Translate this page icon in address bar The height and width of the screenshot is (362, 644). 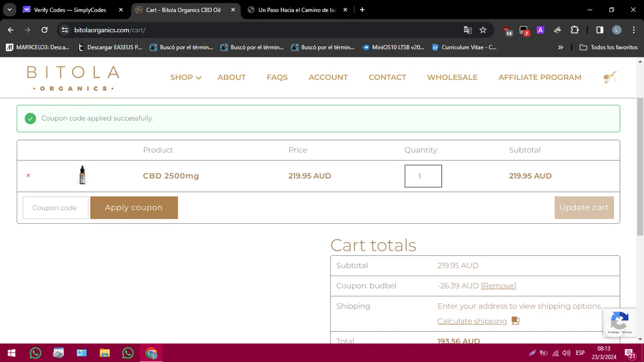468,30
